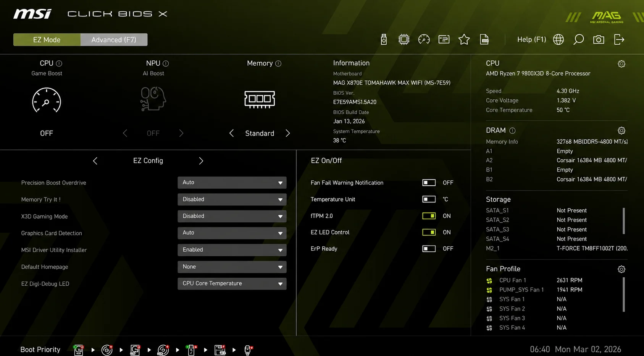Disable the fTPM 2.0 switch
This screenshot has height=356, width=644.
[x=429, y=216]
